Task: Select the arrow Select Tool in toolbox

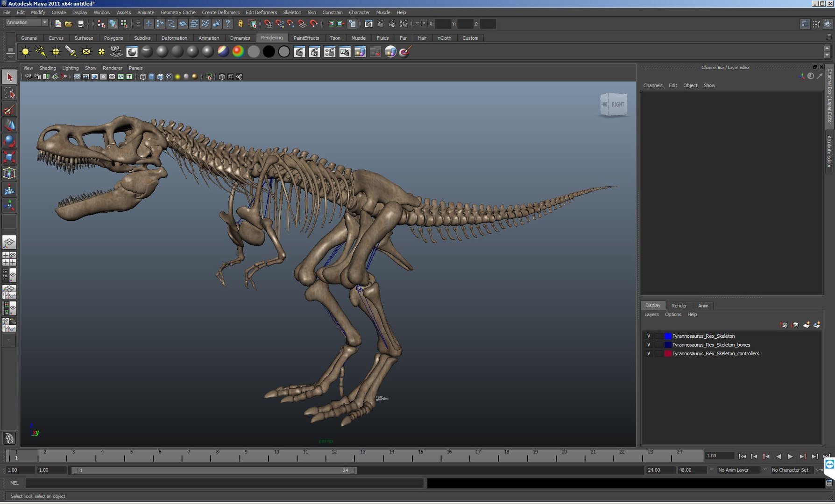Action: click(9, 77)
